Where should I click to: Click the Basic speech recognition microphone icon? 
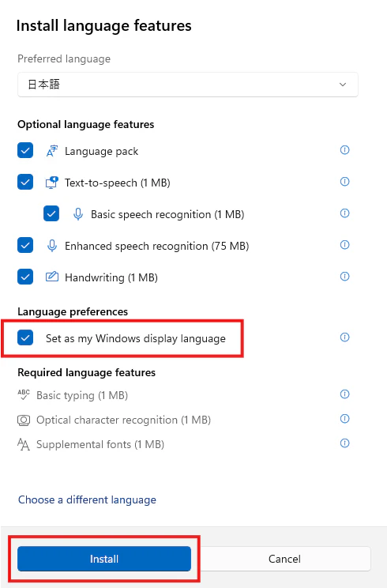coord(78,214)
